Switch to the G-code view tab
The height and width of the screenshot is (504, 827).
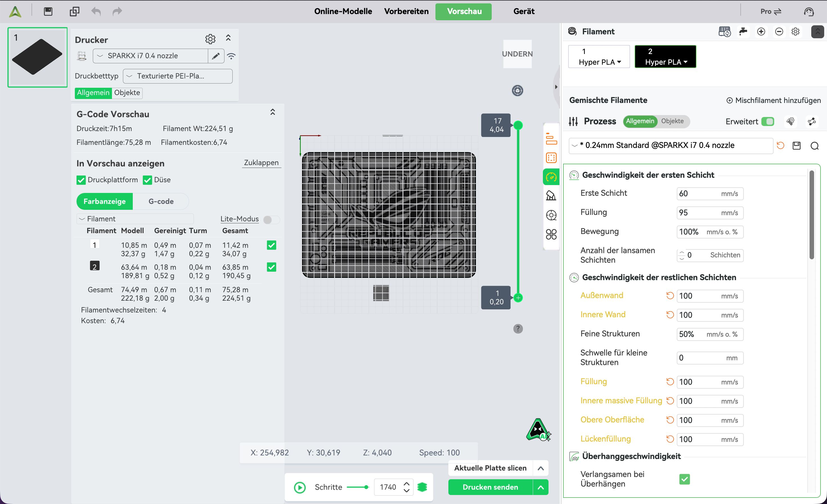point(161,201)
